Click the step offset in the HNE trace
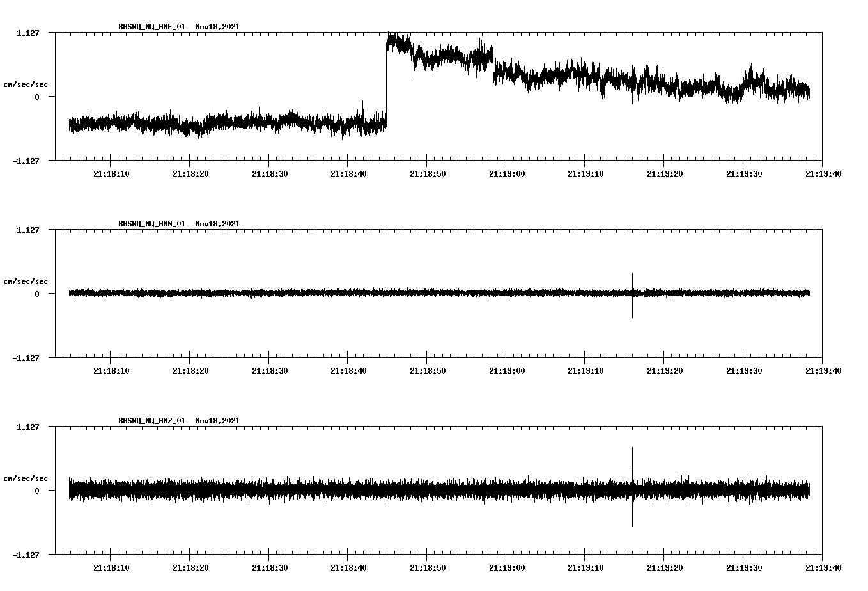868x591 pixels. 386,80
